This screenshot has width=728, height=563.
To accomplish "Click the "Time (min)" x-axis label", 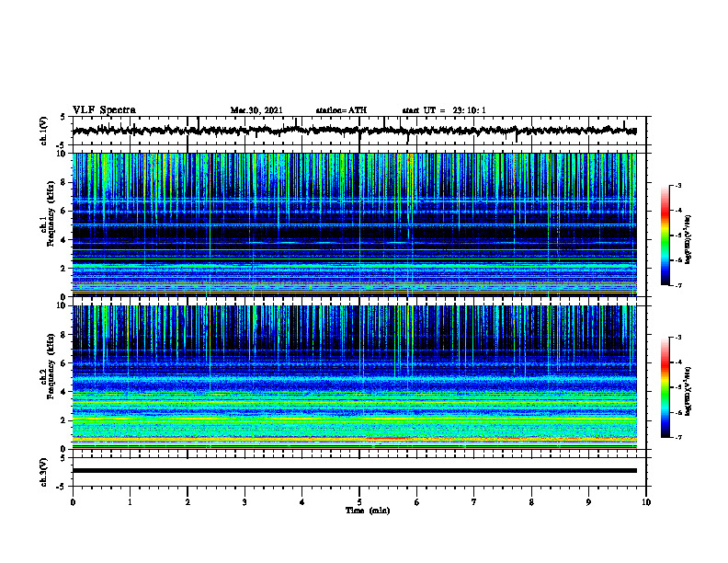I will pyautogui.click(x=368, y=511).
